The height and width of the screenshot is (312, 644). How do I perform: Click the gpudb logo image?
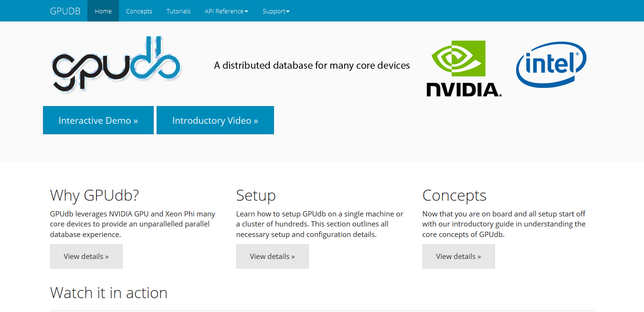pos(116,64)
